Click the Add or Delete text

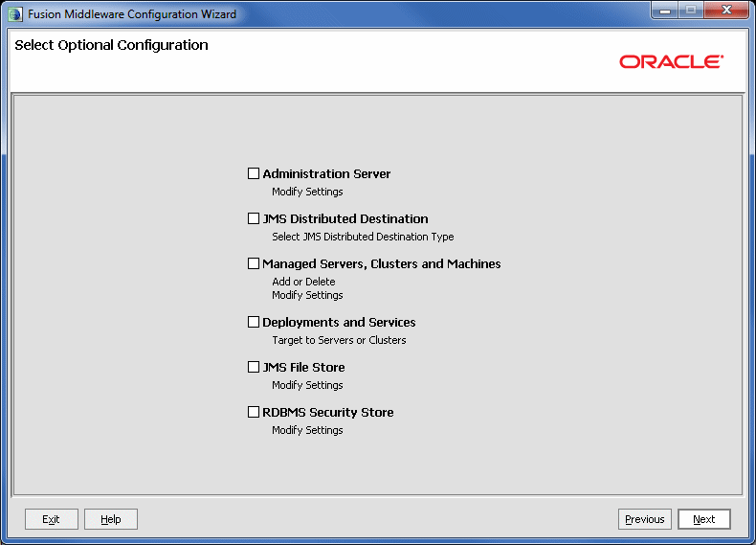click(303, 282)
